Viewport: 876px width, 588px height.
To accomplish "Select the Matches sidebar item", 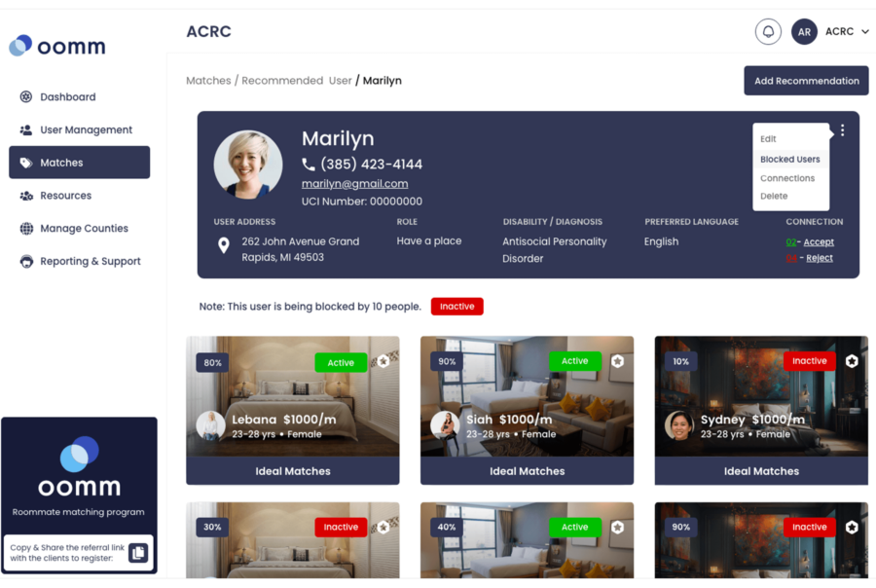I will [62, 163].
